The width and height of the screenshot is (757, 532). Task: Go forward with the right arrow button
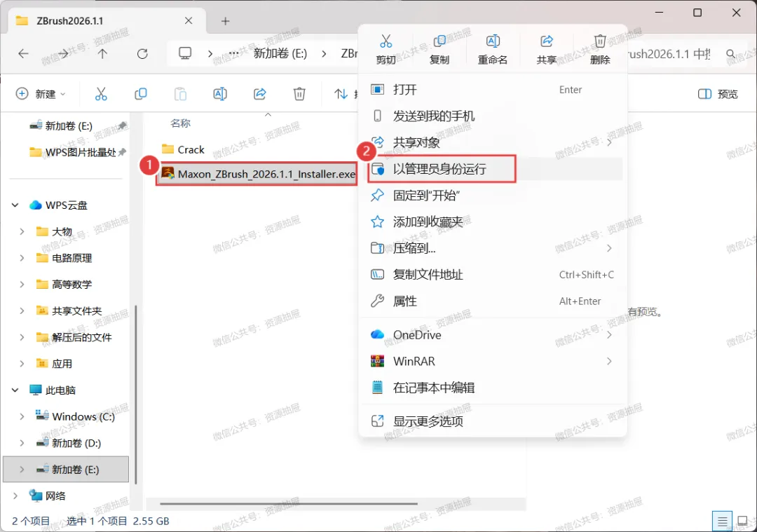63,53
